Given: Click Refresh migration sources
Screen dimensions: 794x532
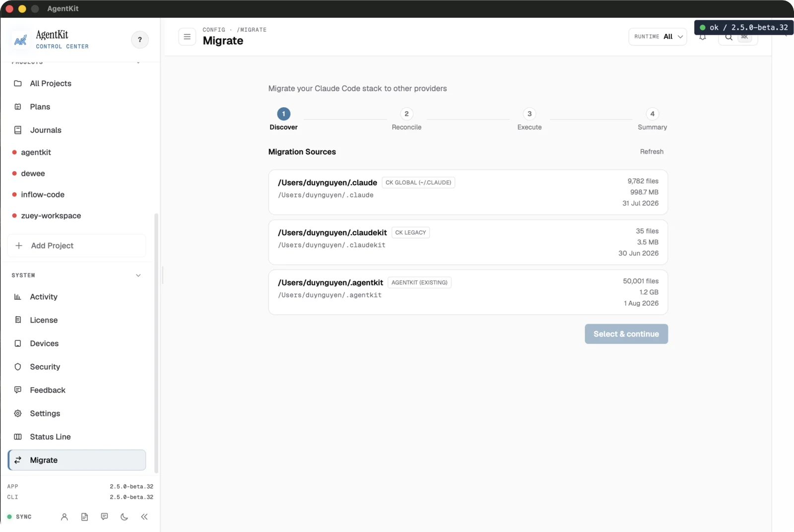Looking at the screenshot, I should click(652, 152).
